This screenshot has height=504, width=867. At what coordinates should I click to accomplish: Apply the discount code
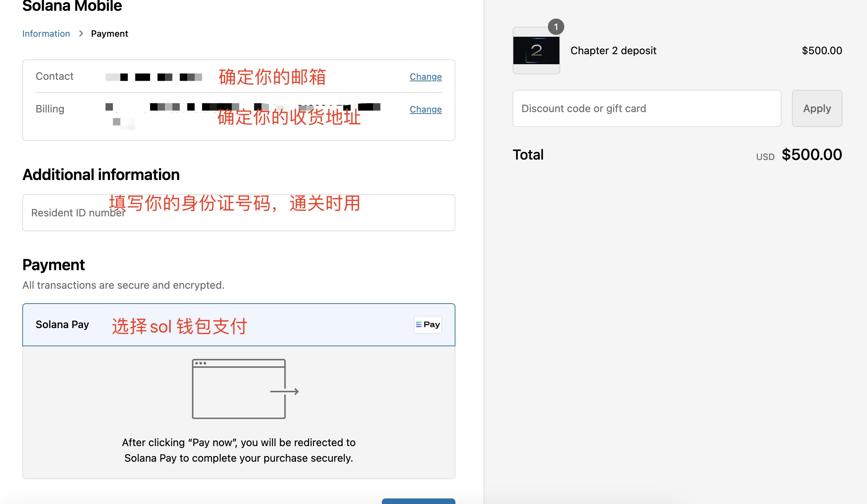tap(817, 108)
